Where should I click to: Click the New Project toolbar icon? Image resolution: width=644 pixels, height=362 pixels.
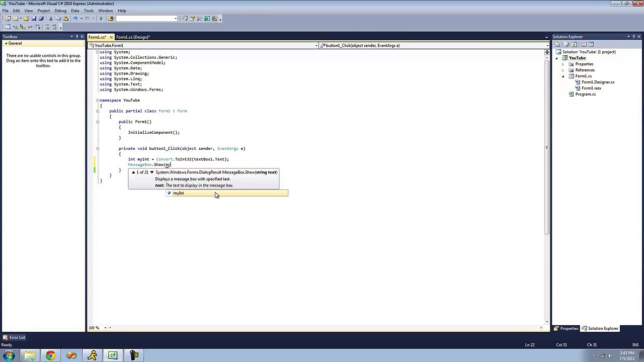[8, 19]
